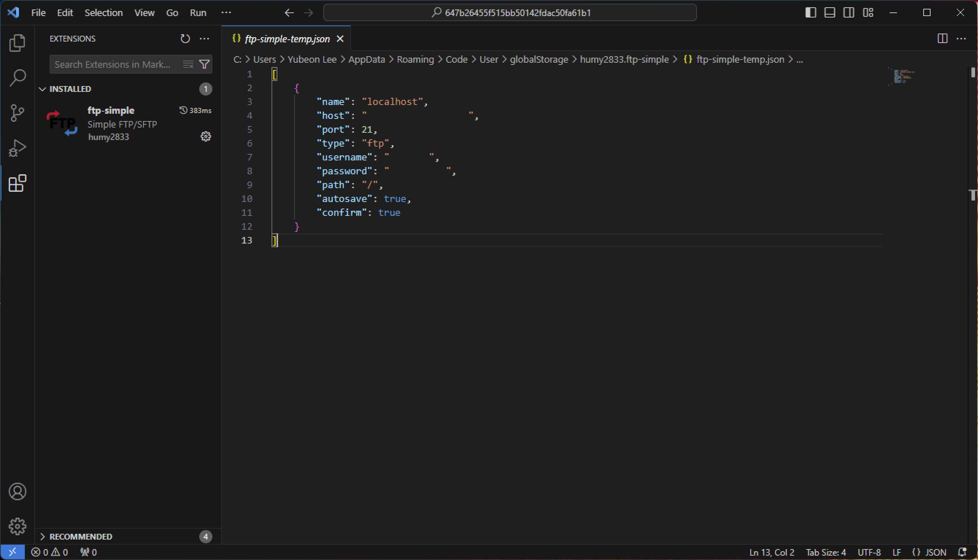Refresh the extensions list
The image size is (978, 560).
click(x=185, y=39)
